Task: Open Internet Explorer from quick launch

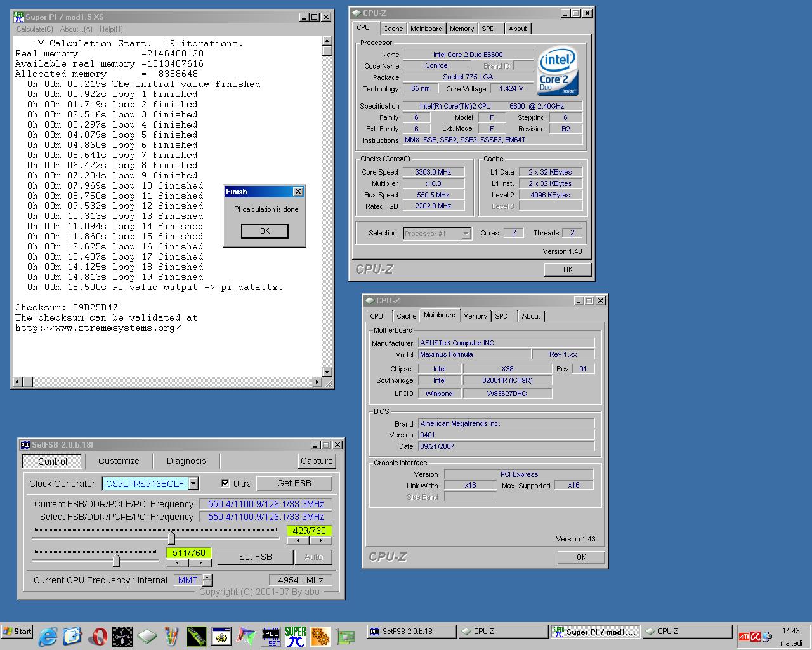Action: [x=48, y=635]
